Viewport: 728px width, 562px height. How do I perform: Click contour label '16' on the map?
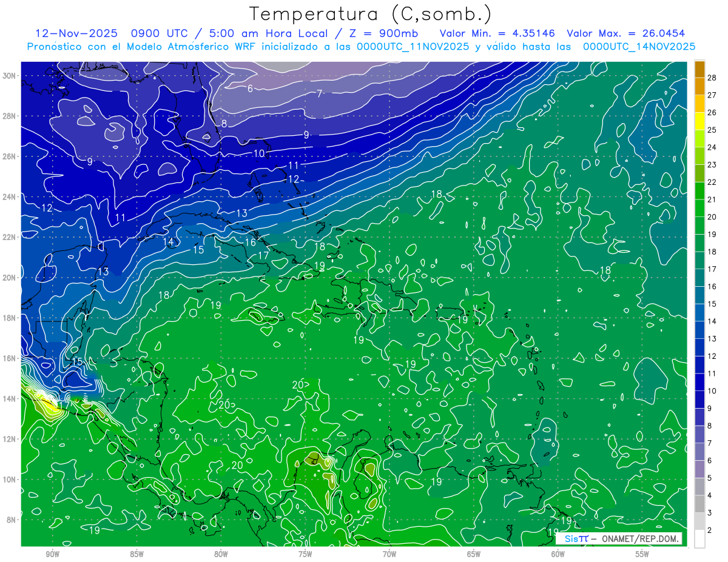click(250, 243)
